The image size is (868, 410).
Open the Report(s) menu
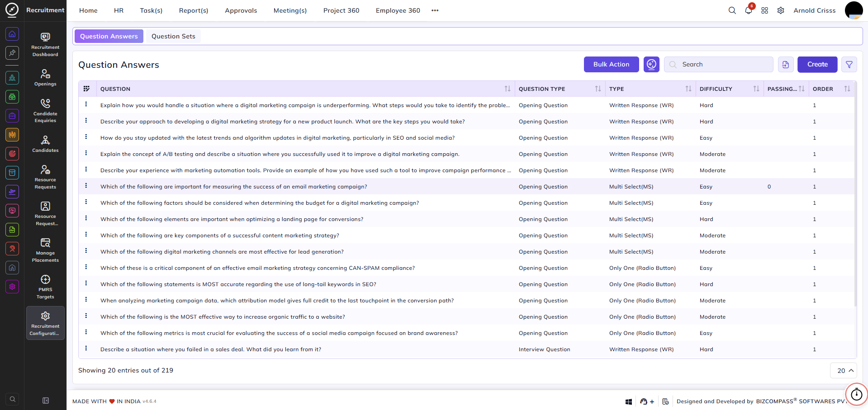[194, 10]
